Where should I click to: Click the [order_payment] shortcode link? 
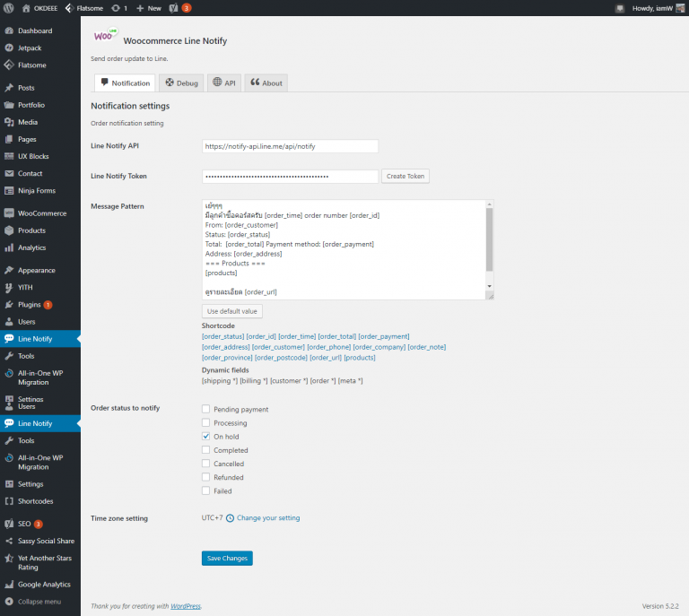[384, 336]
